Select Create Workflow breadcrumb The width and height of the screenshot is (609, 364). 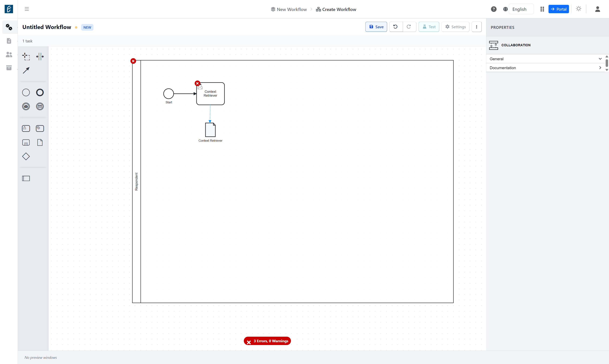pyautogui.click(x=336, y=9)
